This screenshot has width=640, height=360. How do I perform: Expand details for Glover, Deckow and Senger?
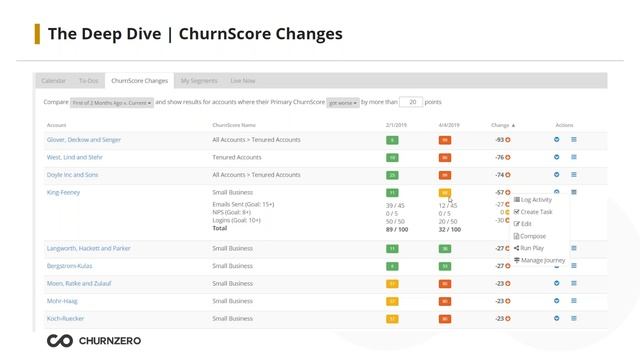[x=556, y=140]
